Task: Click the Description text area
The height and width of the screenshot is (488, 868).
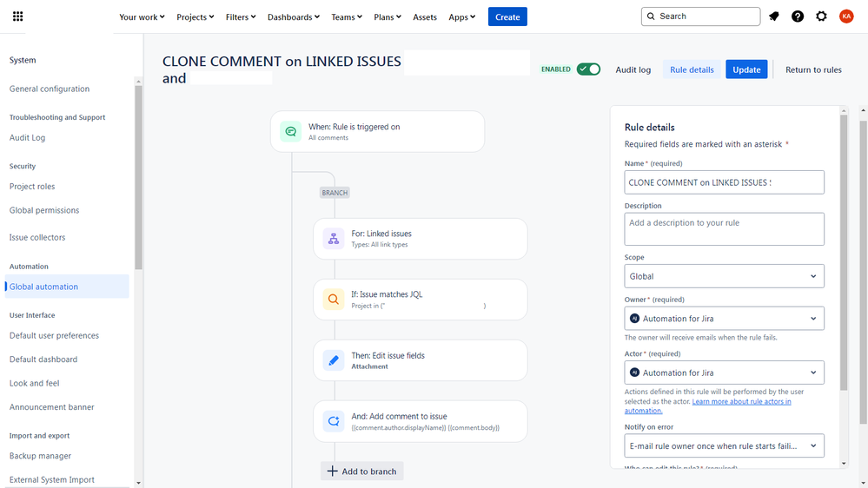Action: tap(724, 229)
